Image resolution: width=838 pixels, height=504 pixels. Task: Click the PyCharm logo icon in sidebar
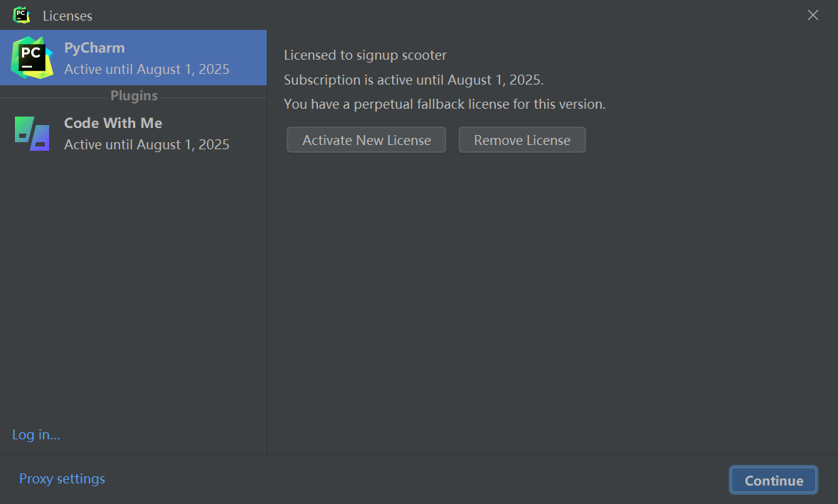[32, 58]
